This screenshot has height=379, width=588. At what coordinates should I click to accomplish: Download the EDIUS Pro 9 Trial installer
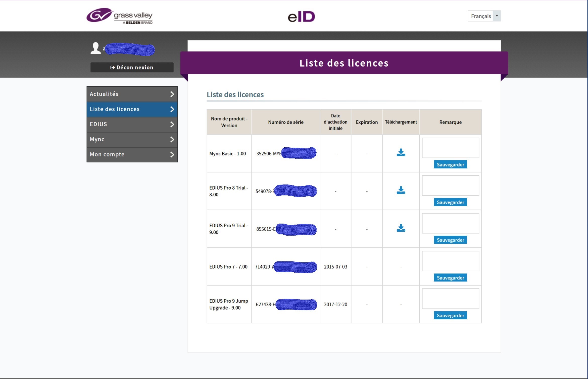click(x=401, y=228)
